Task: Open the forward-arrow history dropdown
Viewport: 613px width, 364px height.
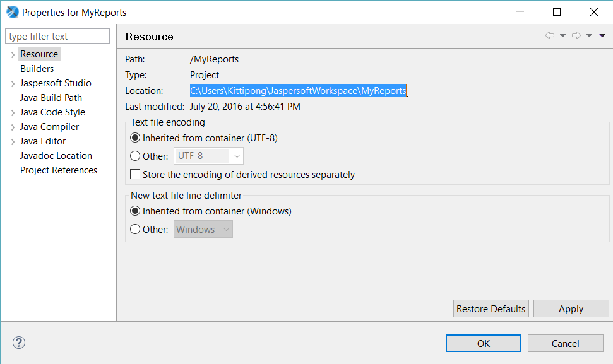Action: click(590, 36)
